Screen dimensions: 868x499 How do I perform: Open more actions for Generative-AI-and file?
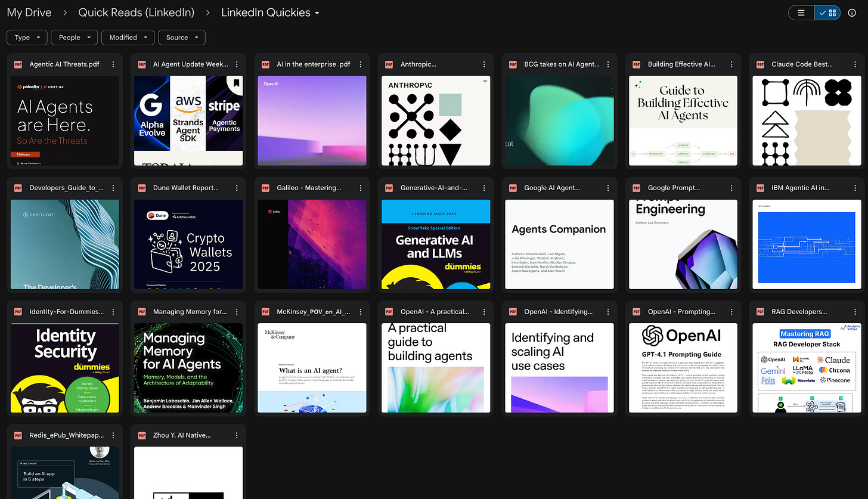(484, 188)
